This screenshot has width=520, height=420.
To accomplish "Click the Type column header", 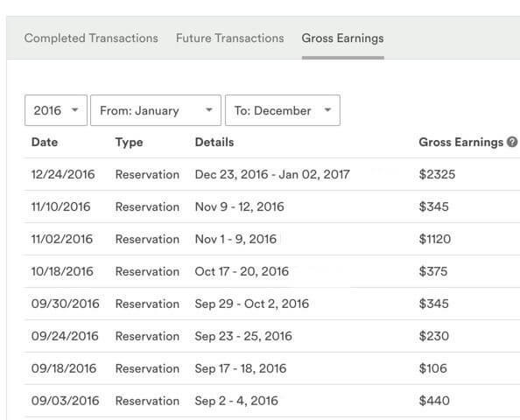I will (129, 143).
